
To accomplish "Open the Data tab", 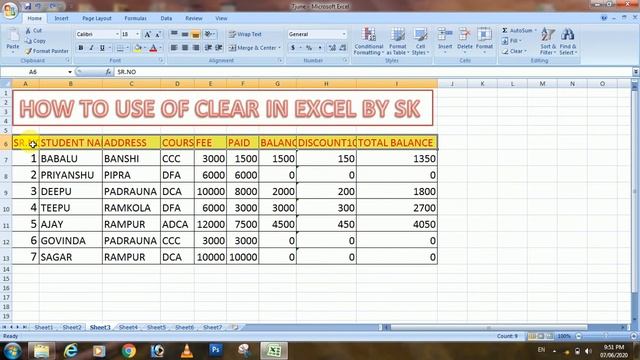I will coord(166,18).
